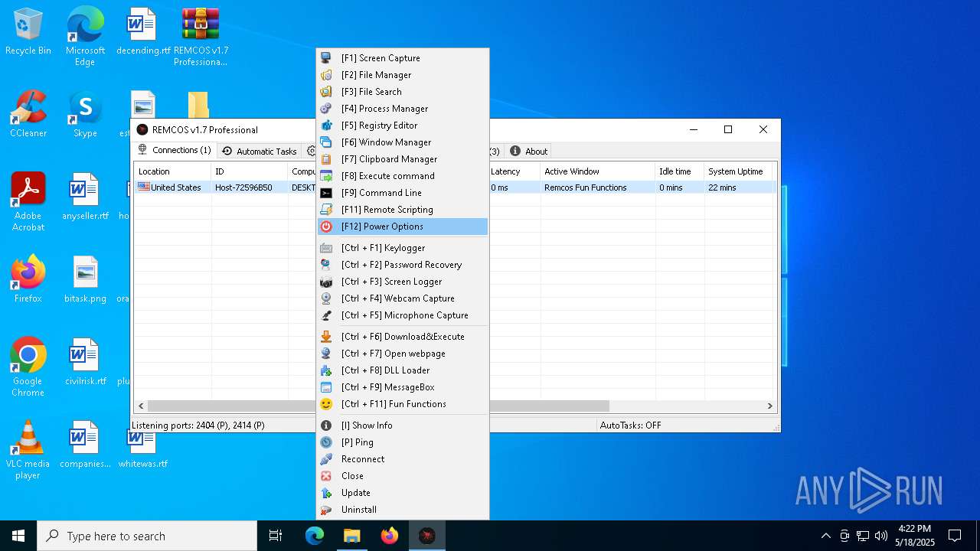The height and width of the screenshot is (551, 980).
Task: Click the Reconnect icon
Action: coord(326,459)
